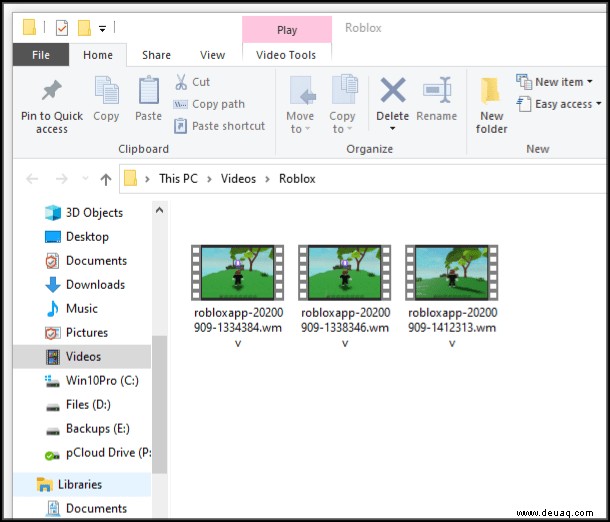Viewport: 610px width, 522px height.
Task: Select video robloxapp-20200909-1338346.wmv thumbnail
Action: [345, 272]
